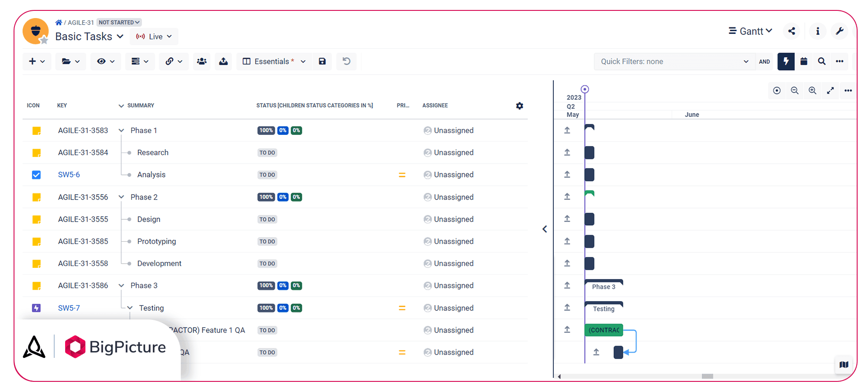The image size is (868, 390).
Task: Zoom out the Gantt timeline
Action: 794,90
